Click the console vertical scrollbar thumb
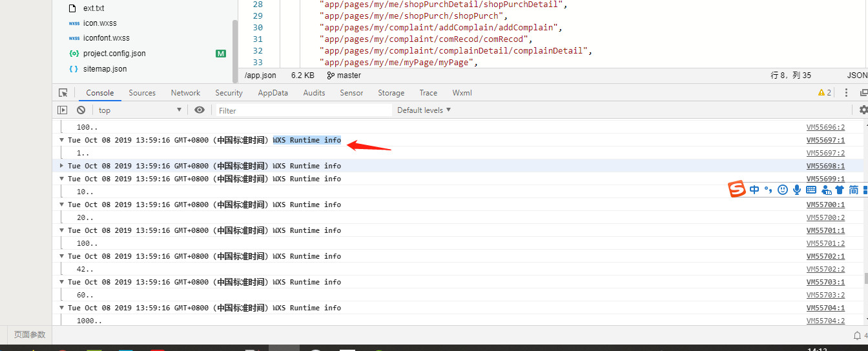Screen dimensions: 868x351 (x=865, y=279)
